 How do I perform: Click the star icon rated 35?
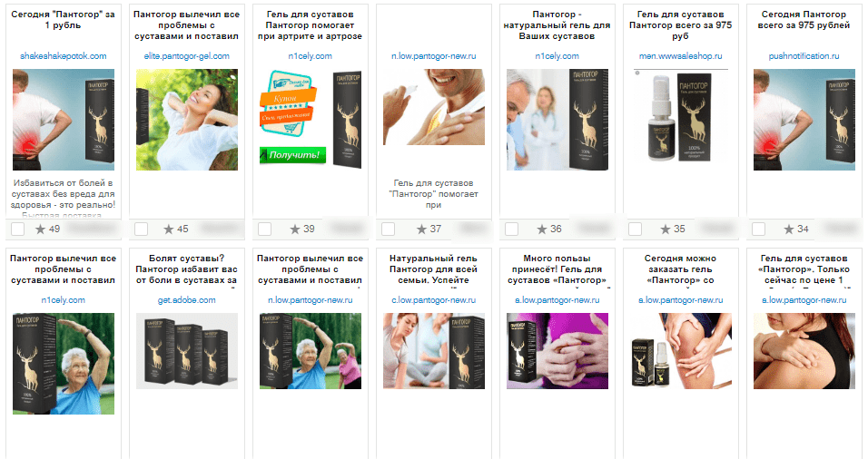666,229
